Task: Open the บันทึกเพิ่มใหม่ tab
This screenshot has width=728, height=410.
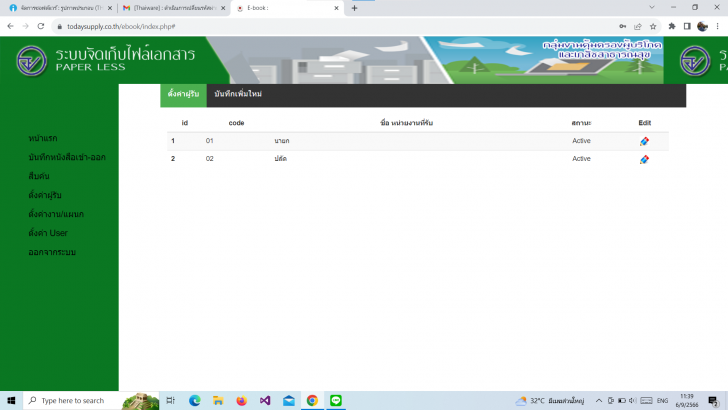Action: click(238, 94)
